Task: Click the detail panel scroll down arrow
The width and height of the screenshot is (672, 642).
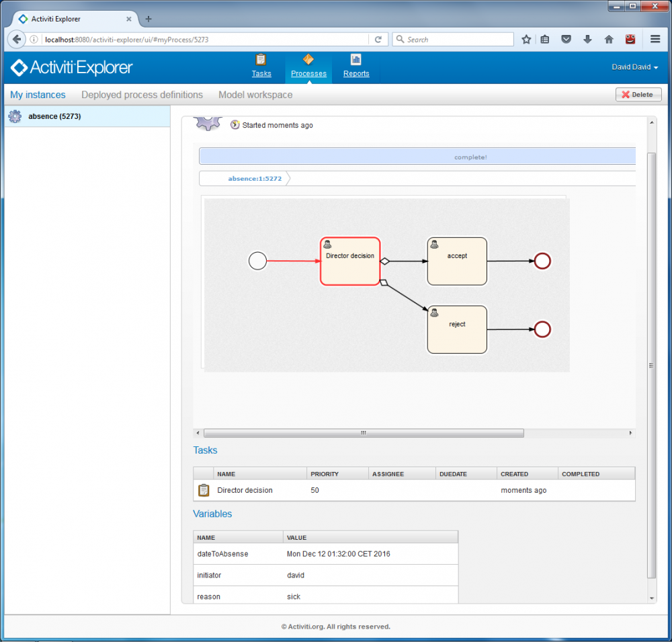Action: click(x=651, y=598)
